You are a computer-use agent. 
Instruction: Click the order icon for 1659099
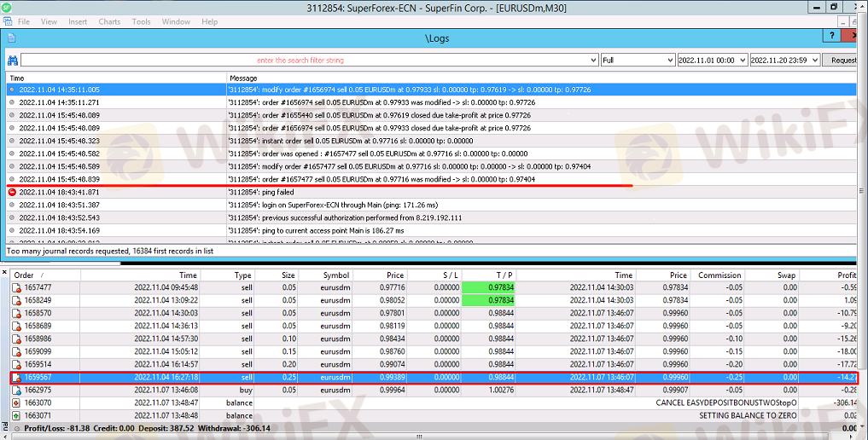16,351
